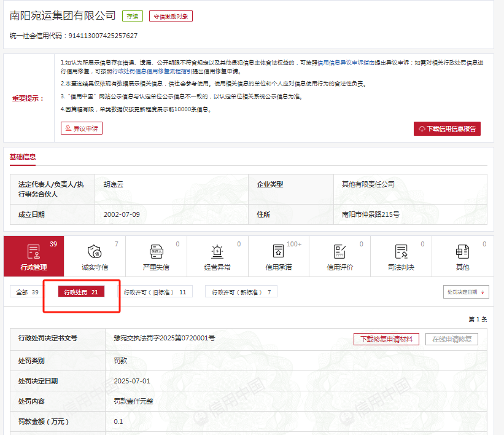Click 下载信用信息报告 button
Screen dimensions: 504x435
[446, 128]
